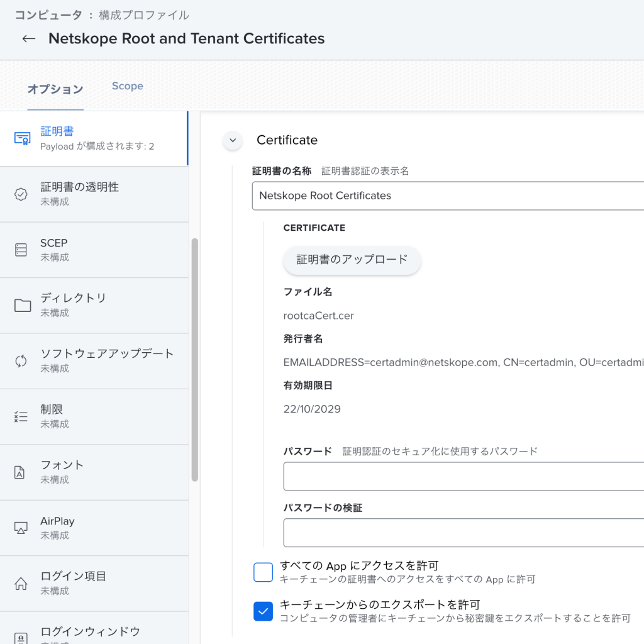Collapse the Certificate section chevron
The height and width of the screenshot is (644, 644).
coord(233,140)
